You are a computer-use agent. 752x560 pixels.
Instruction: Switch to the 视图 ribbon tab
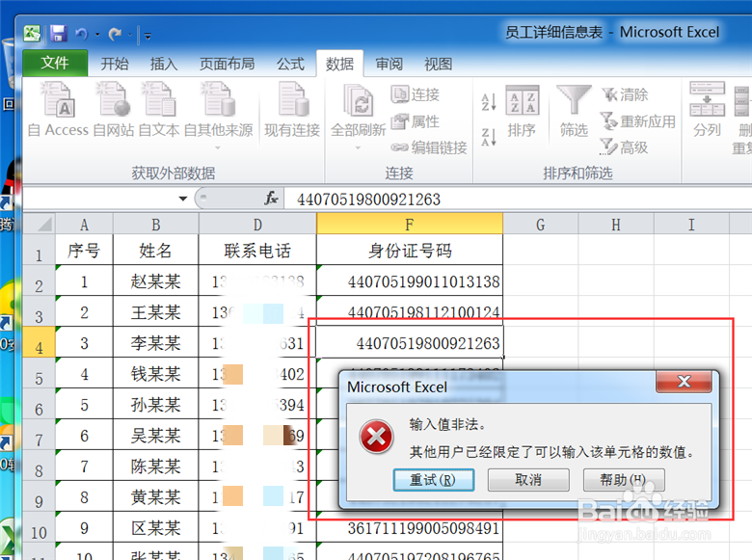[x=439, y=64]
